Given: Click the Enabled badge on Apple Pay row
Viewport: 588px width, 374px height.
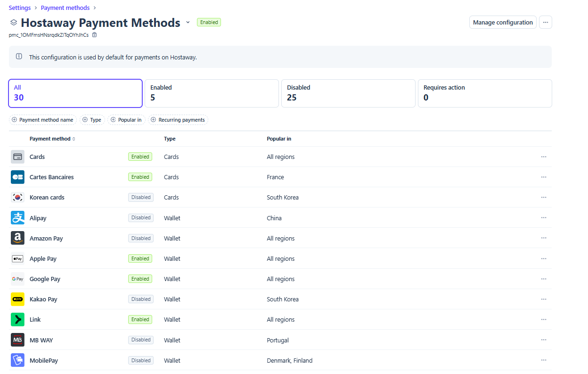Looking at the screenshot, I should coord(140,258).
